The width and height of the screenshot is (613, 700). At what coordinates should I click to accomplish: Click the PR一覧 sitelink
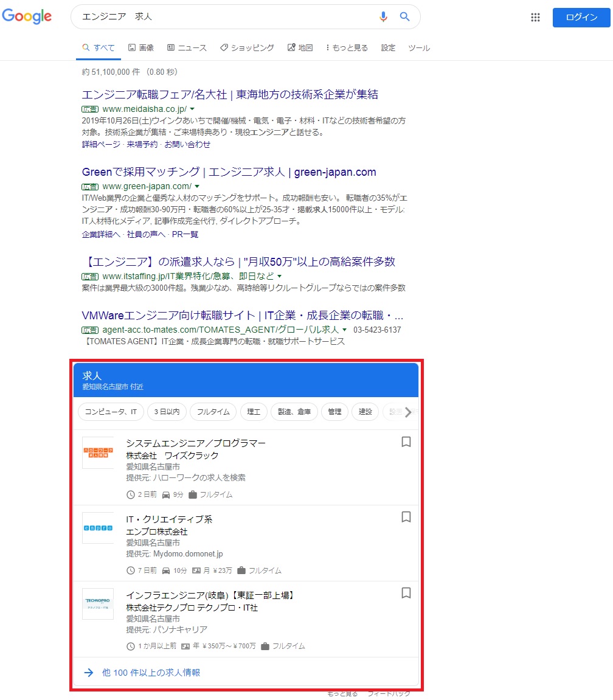click(185, 234)
